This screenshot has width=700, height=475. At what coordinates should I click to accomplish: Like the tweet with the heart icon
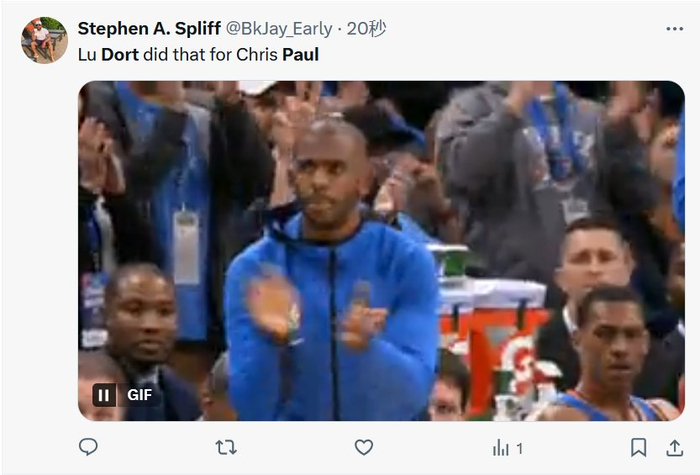[x=364, y=447]
